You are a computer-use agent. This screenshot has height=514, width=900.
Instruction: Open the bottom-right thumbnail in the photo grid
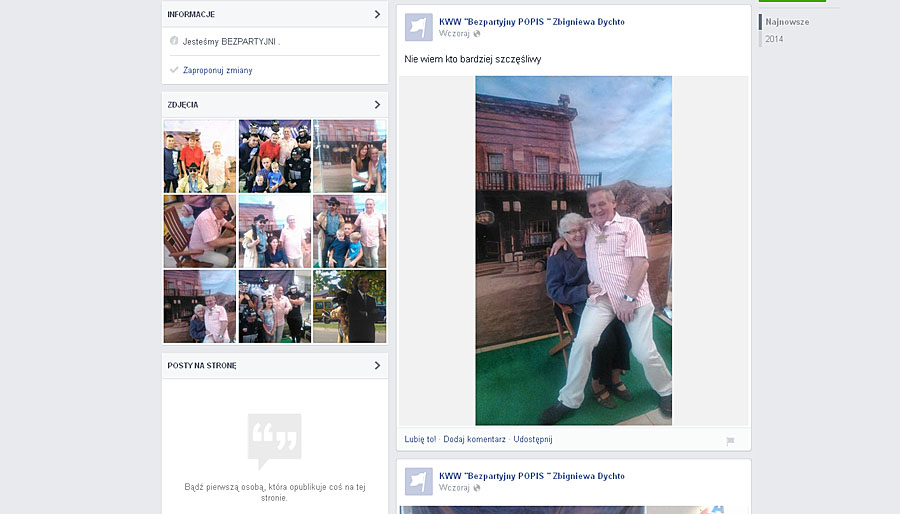349,306
